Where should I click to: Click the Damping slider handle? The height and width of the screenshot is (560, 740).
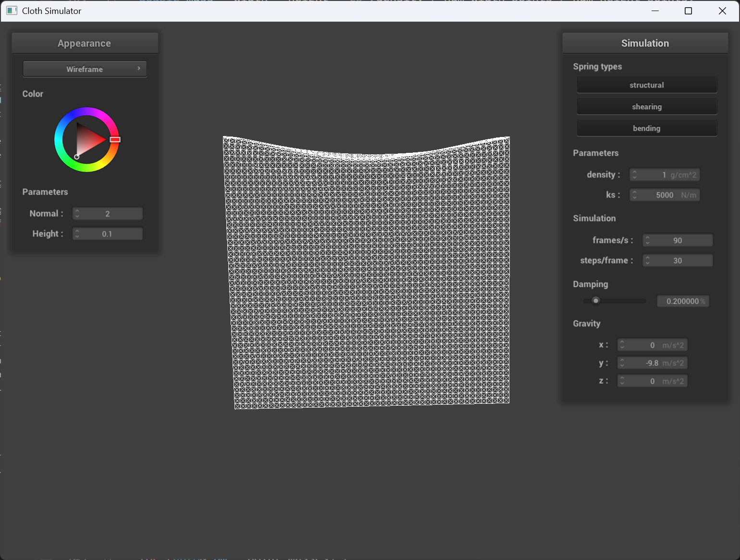(x=596, y=300)
